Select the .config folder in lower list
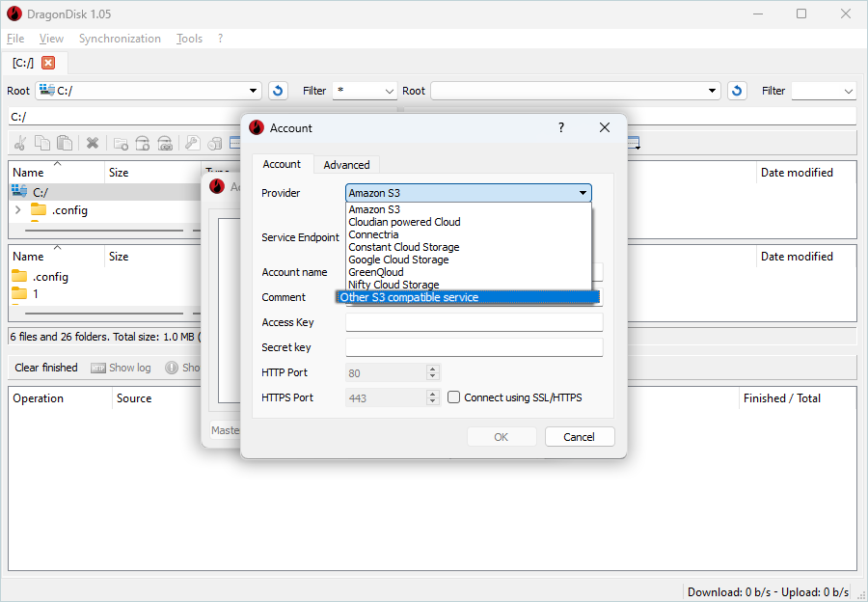Viewport: 868px width, 602px height. 50,276
